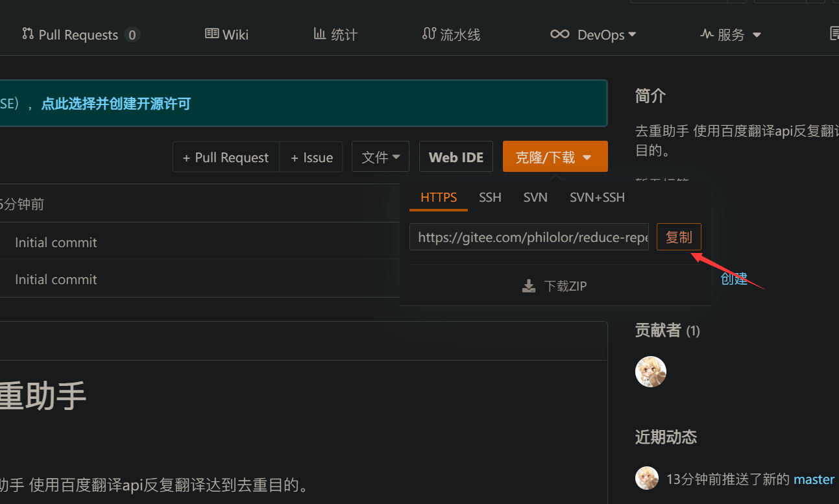Open the contributor avatar under 贡献者
Image resolution: width=839 pixels, height=504 pixels.
click(651, 372)
